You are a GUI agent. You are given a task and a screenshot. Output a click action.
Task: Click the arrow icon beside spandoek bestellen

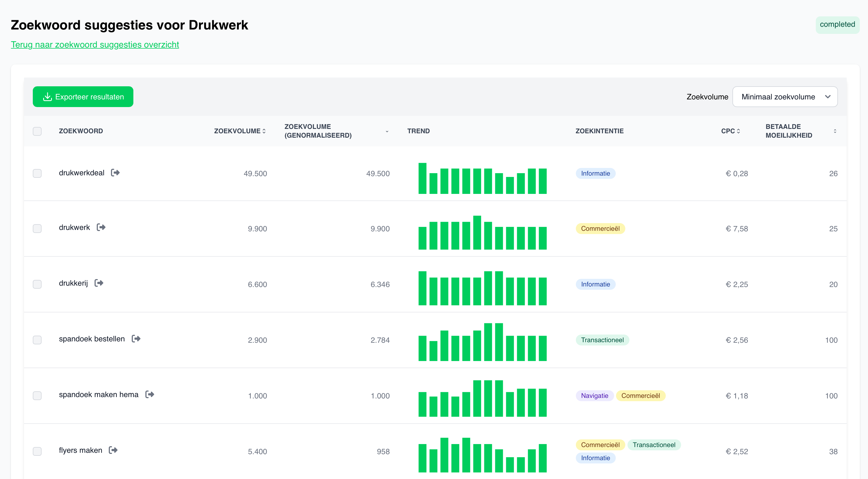(136, 339)
